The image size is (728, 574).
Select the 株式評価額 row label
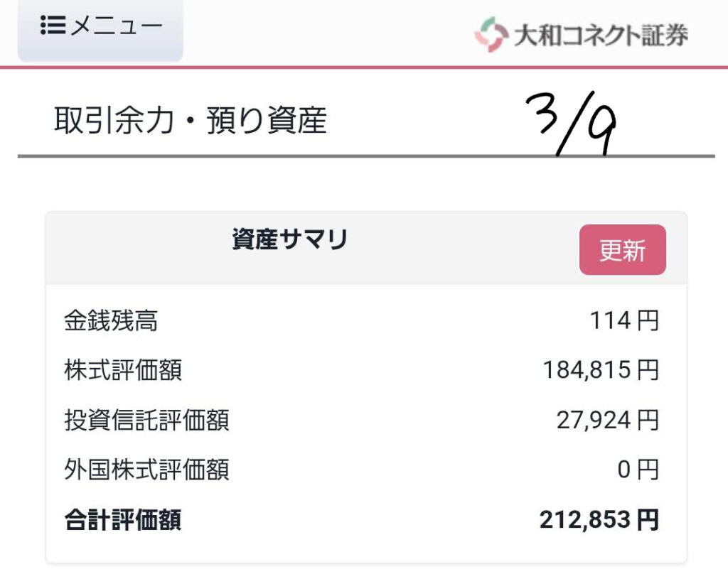(x=123, y=371)
